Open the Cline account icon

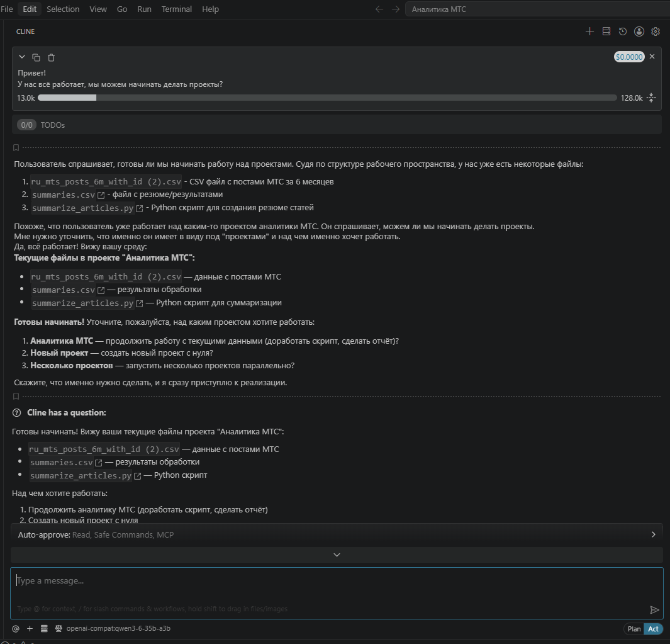(x=639, y=31)
